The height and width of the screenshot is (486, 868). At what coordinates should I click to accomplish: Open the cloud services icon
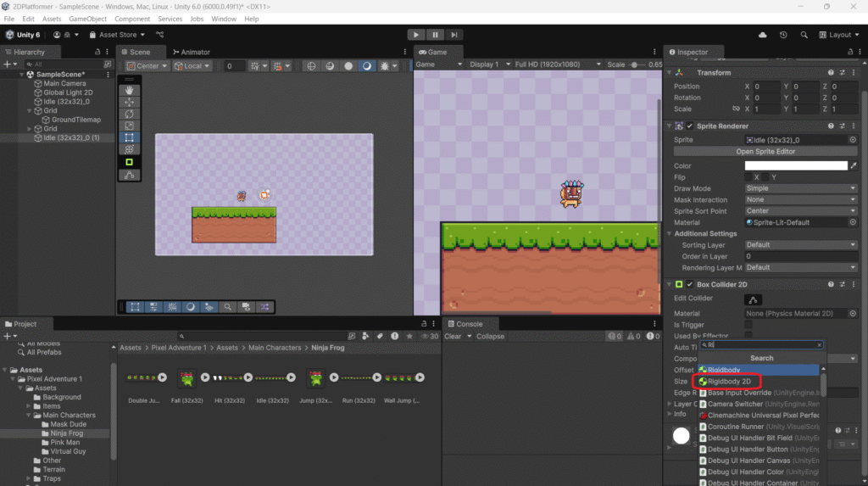[762, 35]
